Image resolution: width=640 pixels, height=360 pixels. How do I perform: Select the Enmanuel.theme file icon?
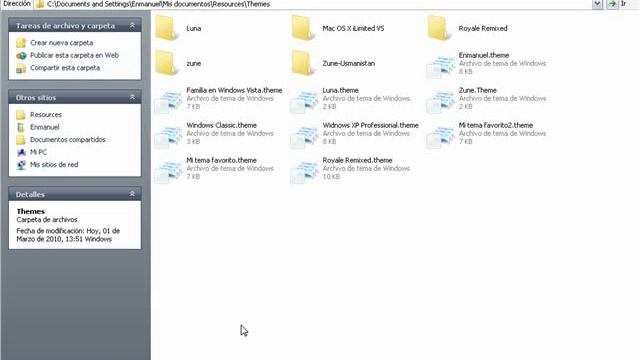[x=440, y=67]
